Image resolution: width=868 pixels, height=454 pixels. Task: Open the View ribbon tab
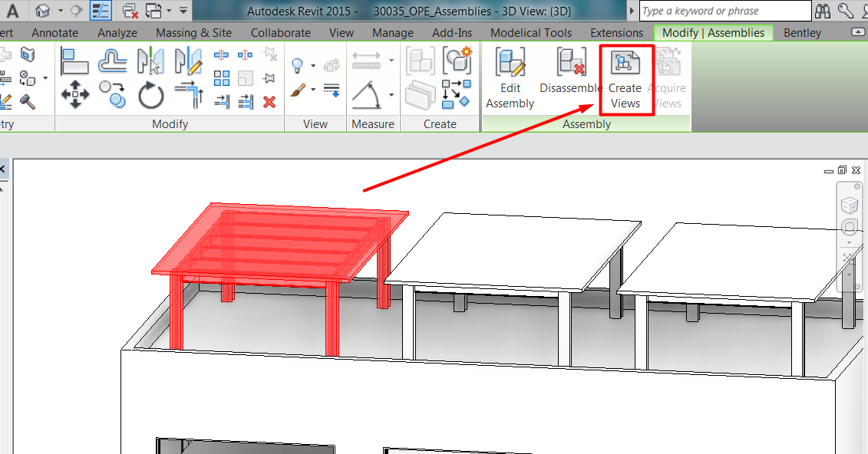click(342, 33)
